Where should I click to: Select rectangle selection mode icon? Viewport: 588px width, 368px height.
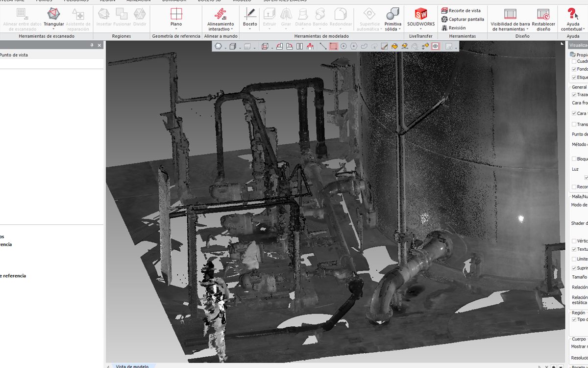pos(333,47)
